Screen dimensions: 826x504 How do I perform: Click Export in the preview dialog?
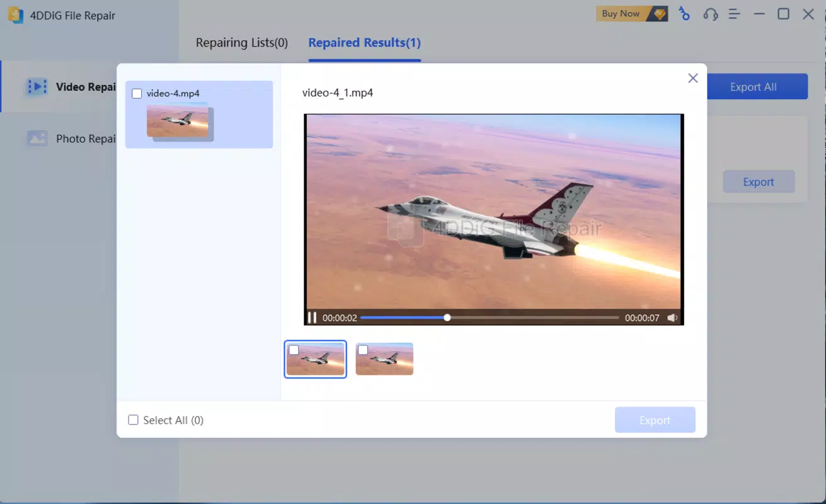655,420
